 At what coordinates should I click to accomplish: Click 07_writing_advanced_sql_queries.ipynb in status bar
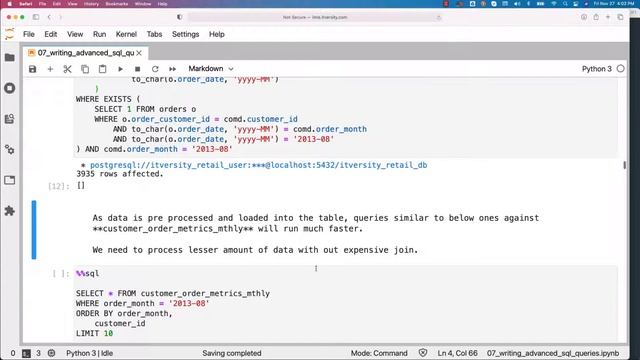click(x=553, y=353)
